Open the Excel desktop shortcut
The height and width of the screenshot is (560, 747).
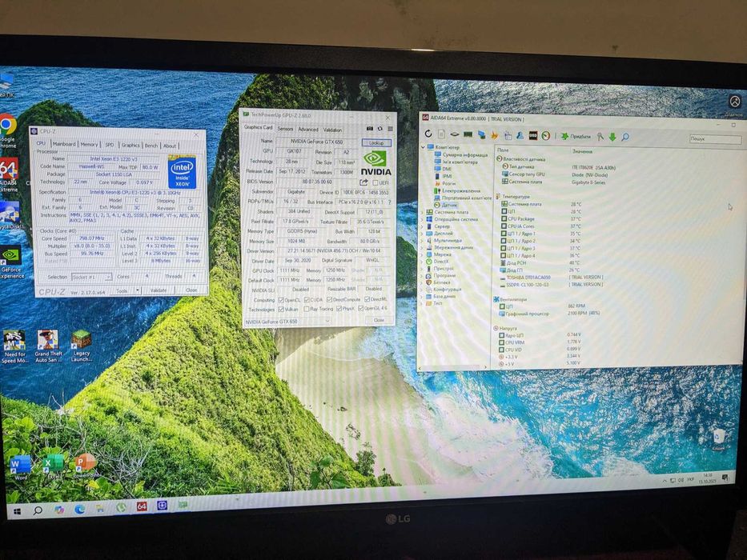tap(54, 466)
